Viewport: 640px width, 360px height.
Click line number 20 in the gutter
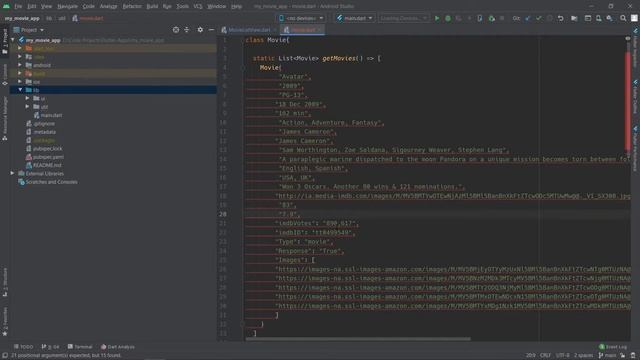point(223,214)
